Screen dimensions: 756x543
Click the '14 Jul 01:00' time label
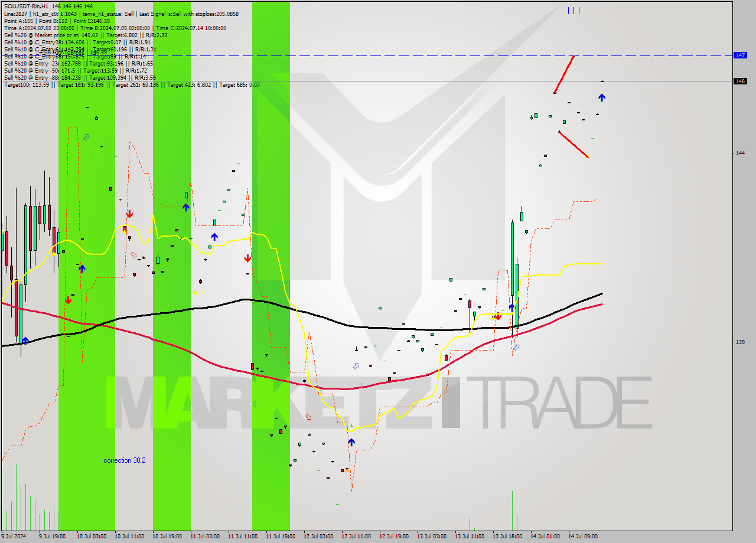[x=545, y=537]
